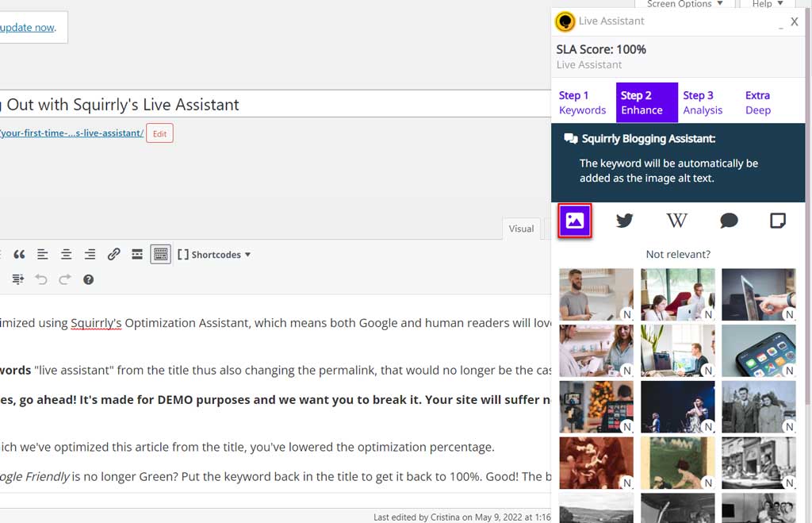Image resolution: width=812 pixels, height=523 pixels.
Task: Click the blockquote toolbar icon
Action: pyautogui.click(x=19, y=255)
